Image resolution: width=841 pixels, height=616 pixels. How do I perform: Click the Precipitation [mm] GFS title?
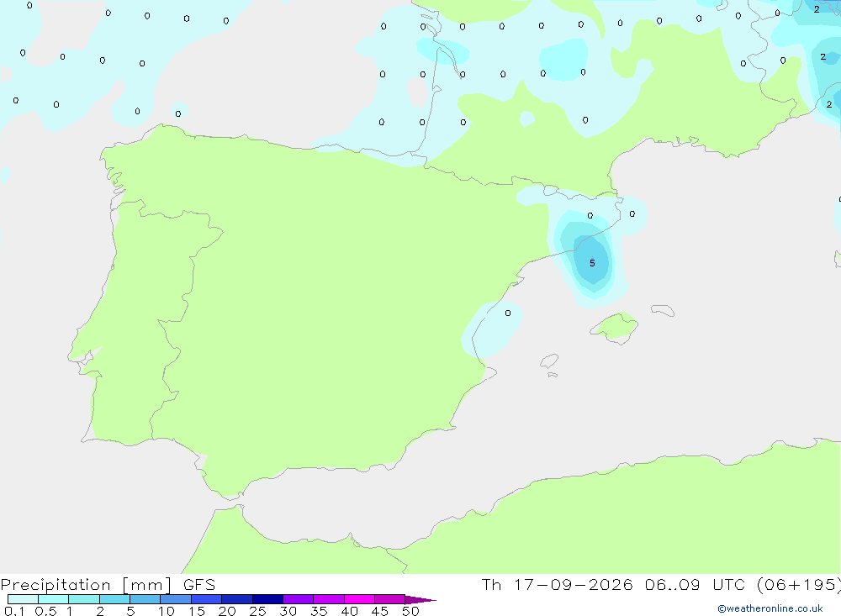point(108,584)
